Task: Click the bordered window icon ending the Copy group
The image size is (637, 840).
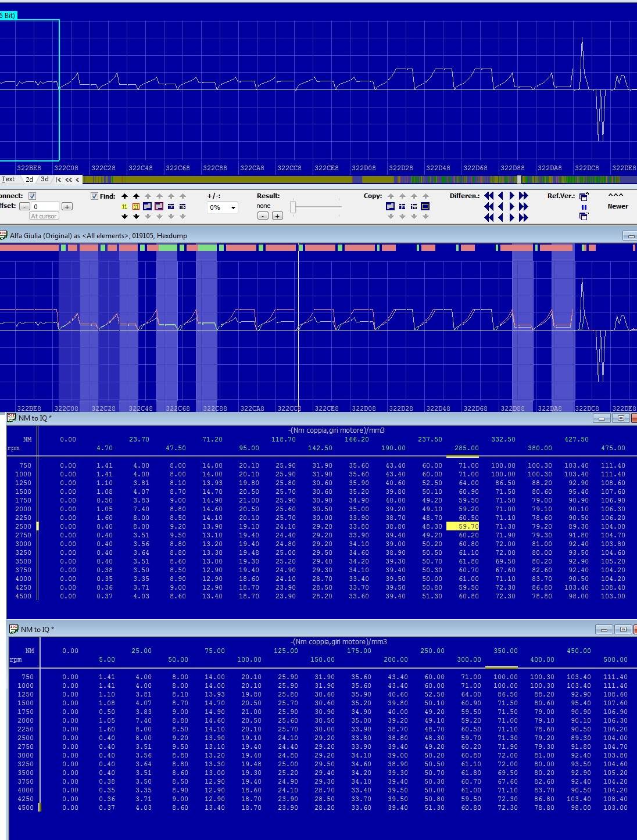Action: (425, 206)
